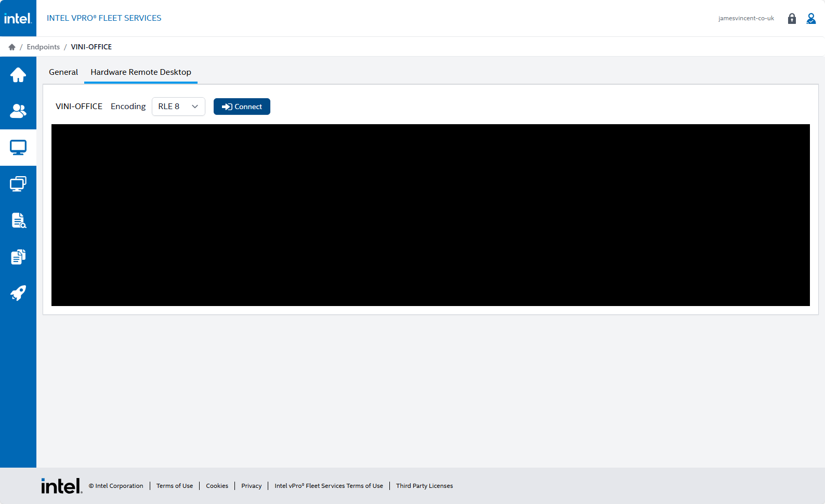Open the Terms of Use footer link
The image size is (825, 504).
pos(175,486)
